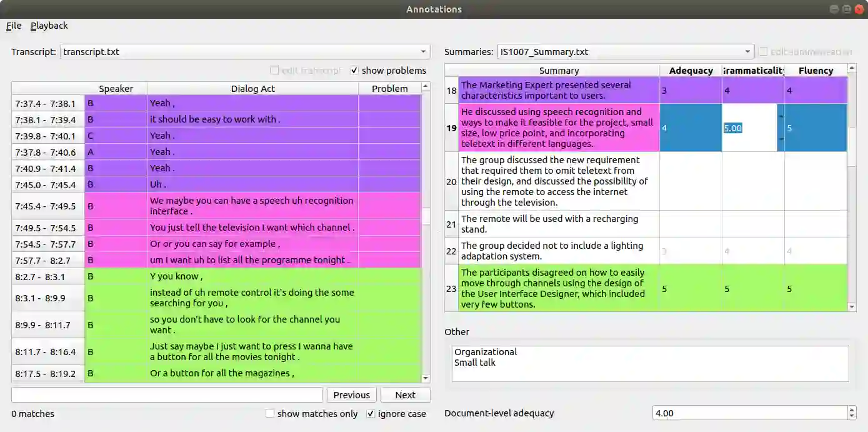Click the transcript table's scroll-up arrow
This screenshot has width=868, height=432.
[426, 87]
